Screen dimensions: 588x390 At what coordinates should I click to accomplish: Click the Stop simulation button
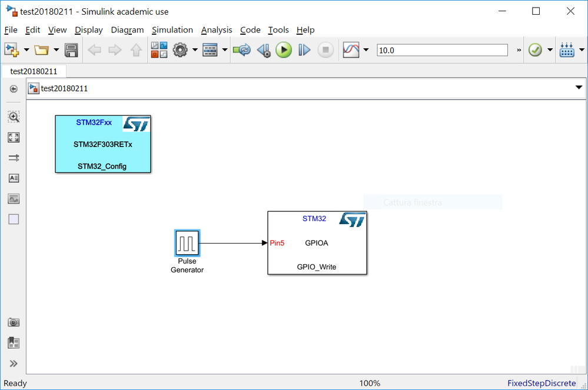click(325, 50)
